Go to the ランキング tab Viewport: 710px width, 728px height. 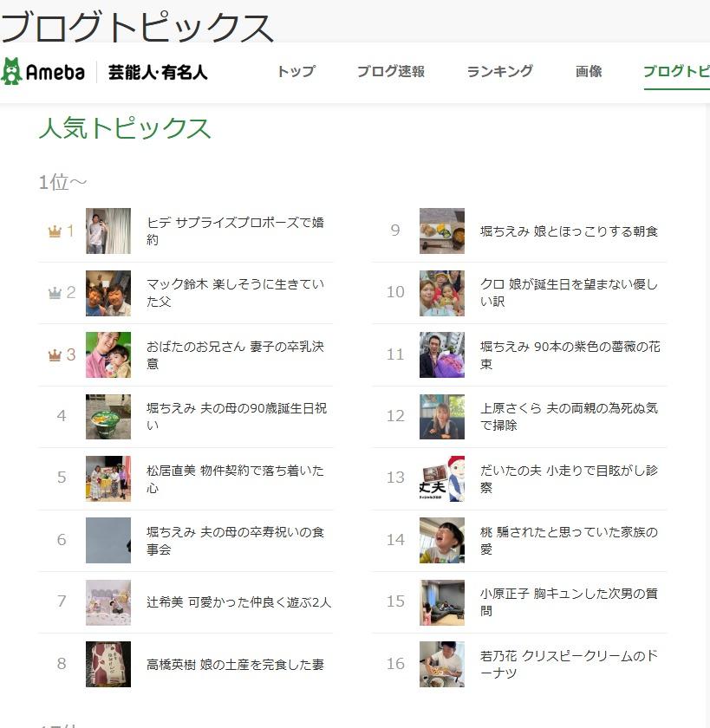pyautogui.click(x=499, y=72)
